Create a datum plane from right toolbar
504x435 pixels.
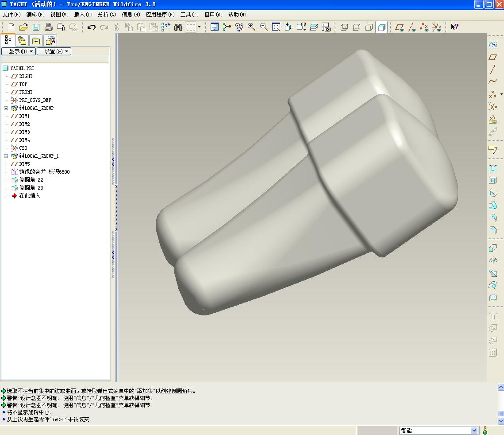(x=493, y=57)
